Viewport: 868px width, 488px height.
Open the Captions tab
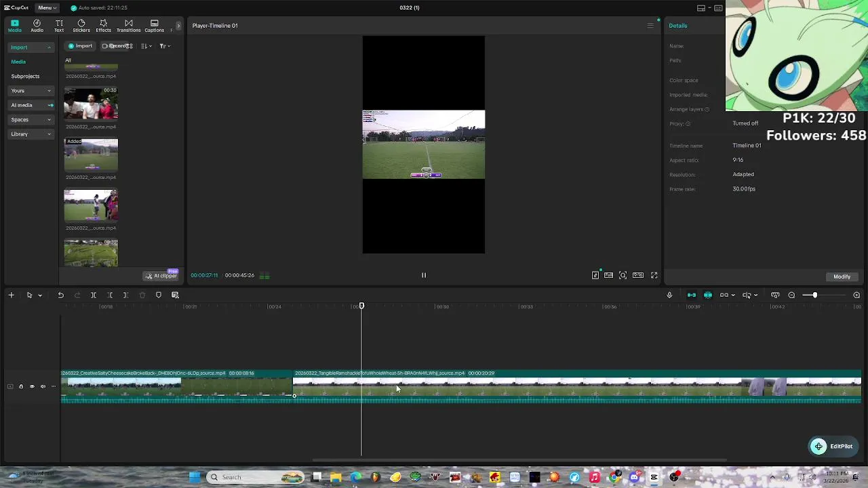point(154,26)
